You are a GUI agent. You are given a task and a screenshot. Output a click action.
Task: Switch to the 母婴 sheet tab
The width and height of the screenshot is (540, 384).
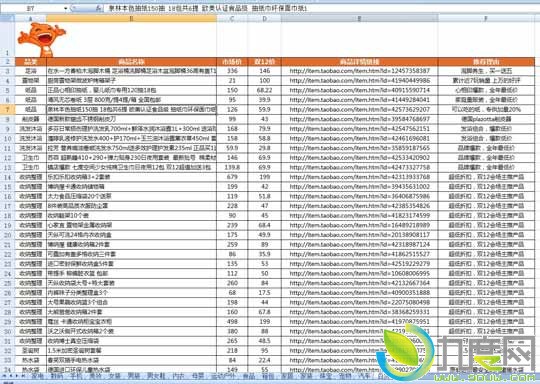click(x=198, y=376)
